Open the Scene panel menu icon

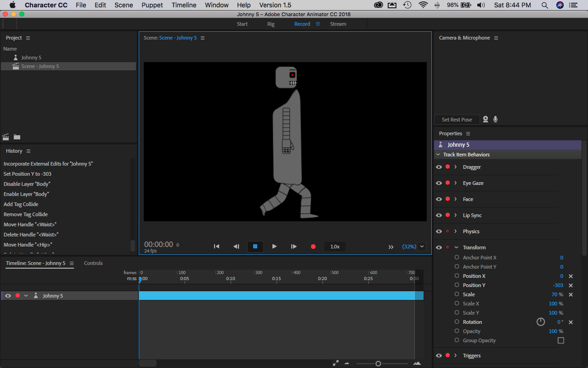pyautogui.click(x=203, y=38)
